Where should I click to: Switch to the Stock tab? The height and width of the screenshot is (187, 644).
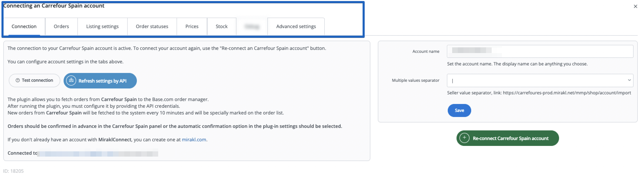click(x=222, y=27)
